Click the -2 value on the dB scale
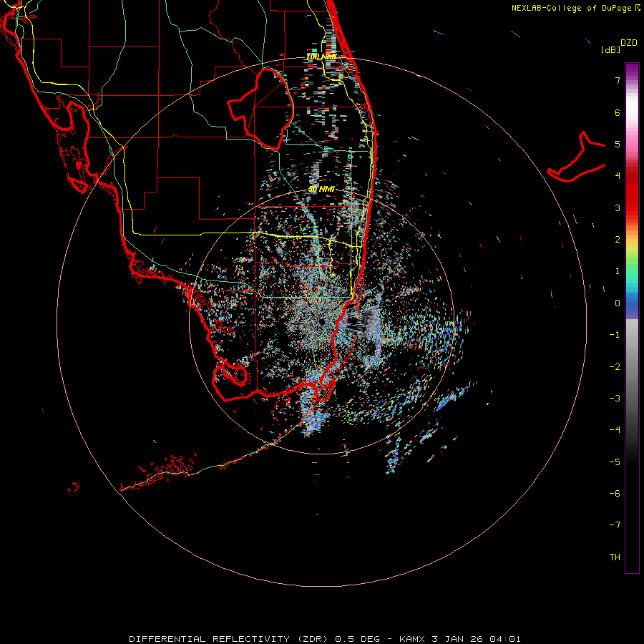 coord(615,367)
